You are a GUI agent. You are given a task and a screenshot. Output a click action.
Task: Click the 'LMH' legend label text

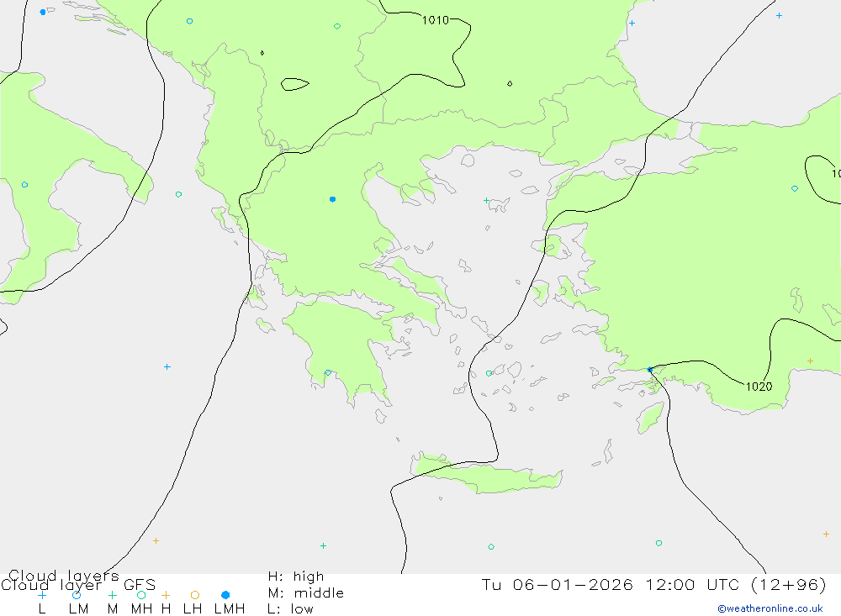pyautogui.click(x=230, y=609)
